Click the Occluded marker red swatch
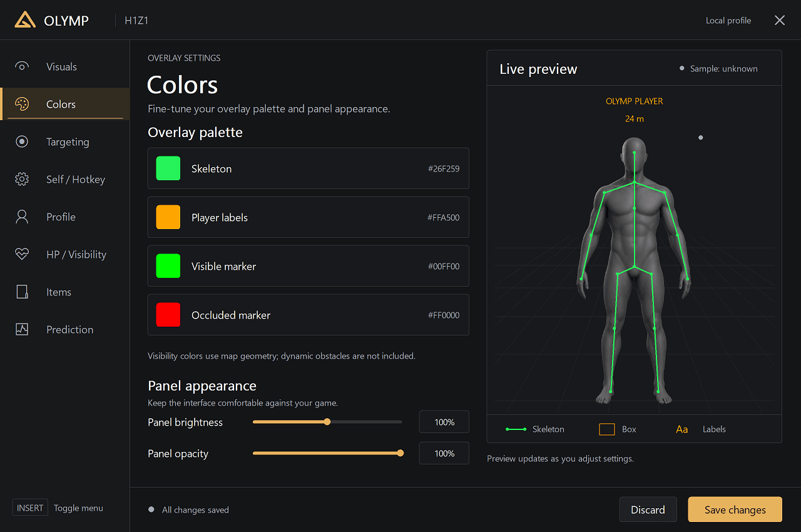Viewport: 801px width, 532px height. (168, 315)
